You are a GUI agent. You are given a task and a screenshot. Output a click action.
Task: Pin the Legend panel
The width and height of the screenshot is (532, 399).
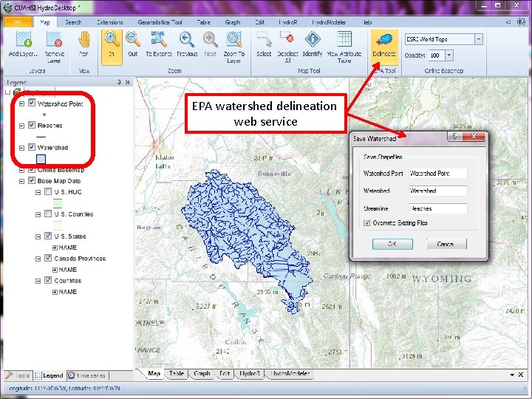coord(119,82)
